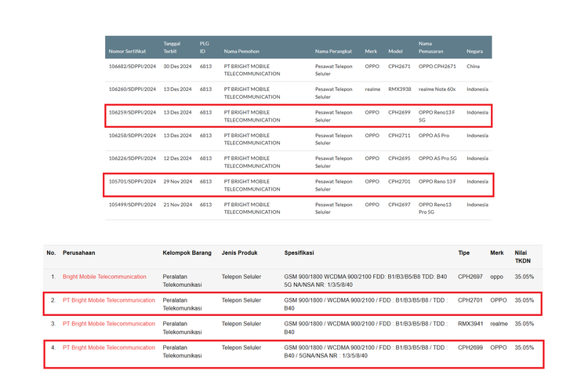Select certificate number 106682/SDPPI/2024

pyautogui.click(x=132, y=67)
